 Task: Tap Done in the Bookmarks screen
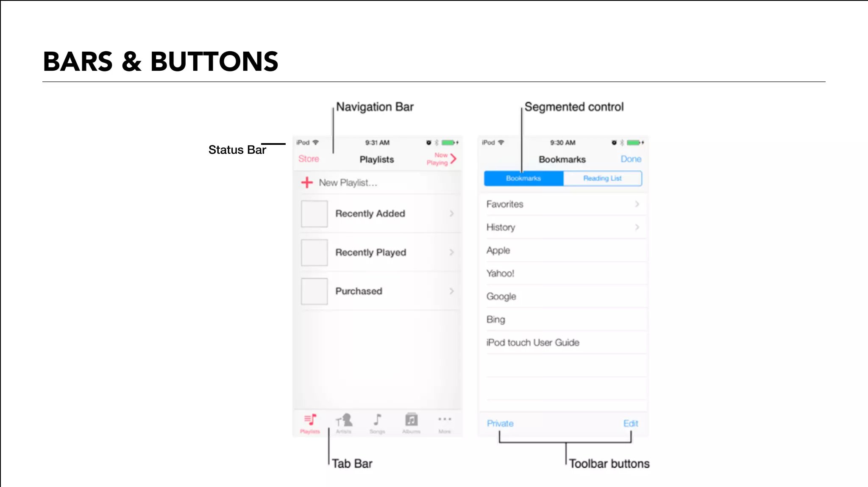click(x=631, y=159)
